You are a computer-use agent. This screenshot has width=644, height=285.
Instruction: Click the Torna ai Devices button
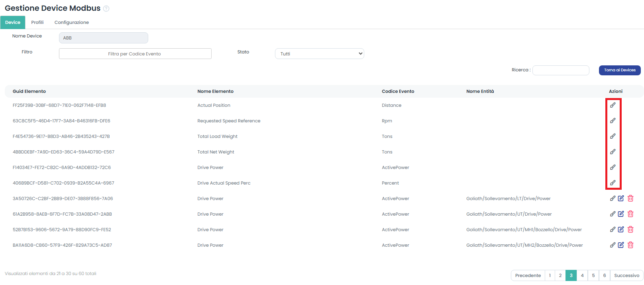tap(620, 70)
